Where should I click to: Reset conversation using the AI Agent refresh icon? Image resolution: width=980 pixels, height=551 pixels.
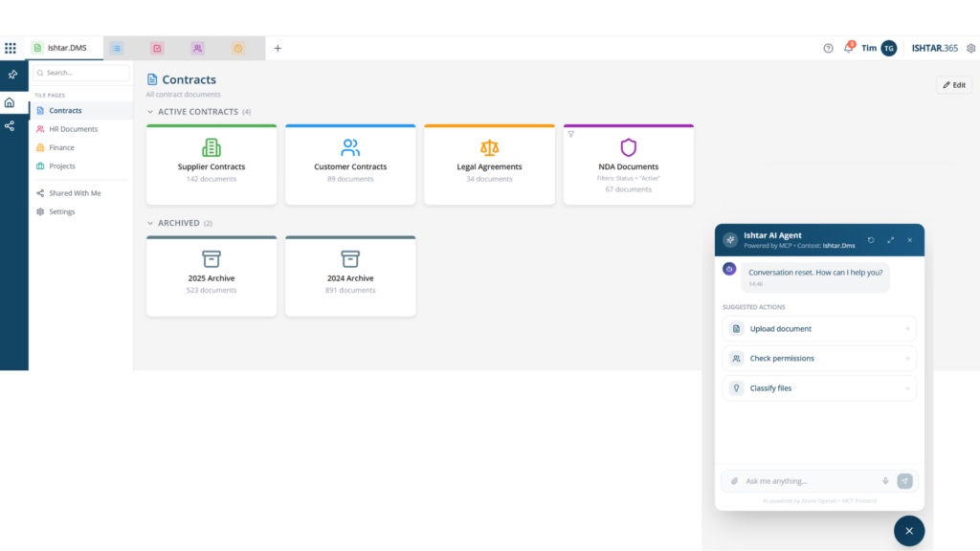(871, 240)
